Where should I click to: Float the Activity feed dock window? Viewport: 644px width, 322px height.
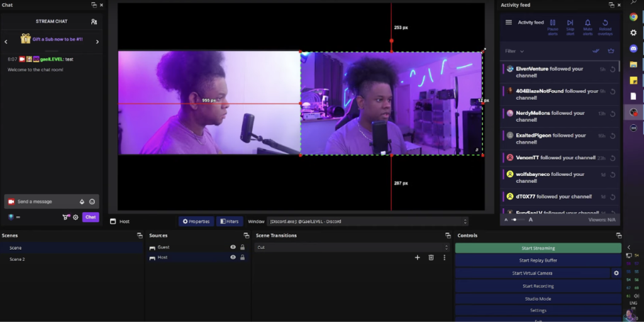(x=611, y=5)
